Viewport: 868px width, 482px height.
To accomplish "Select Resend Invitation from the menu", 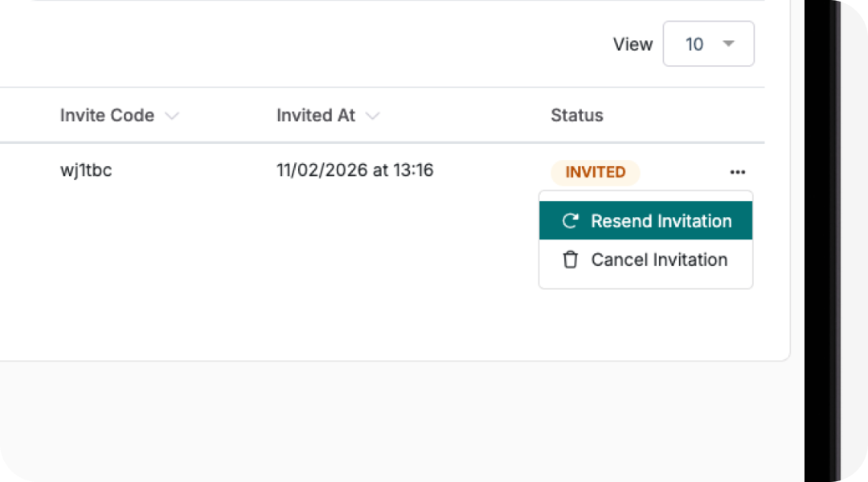I will pyautogui.click(x=661, y=221).
